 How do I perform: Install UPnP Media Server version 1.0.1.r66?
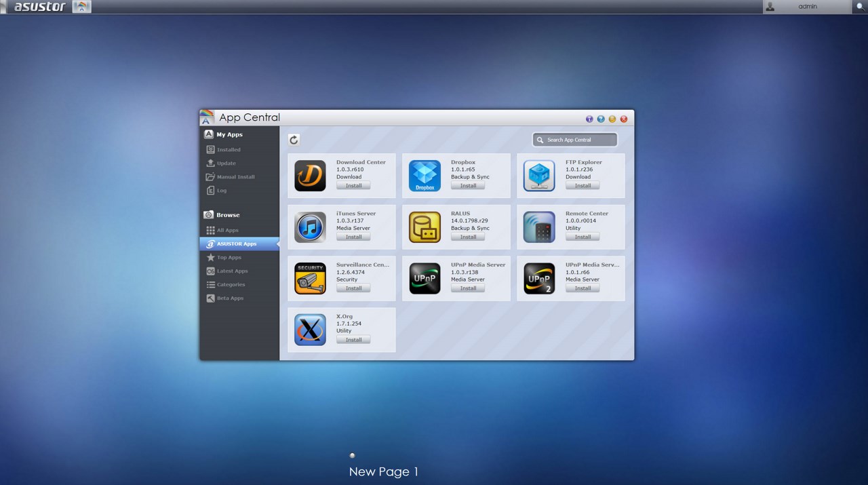tap(583, 288)
